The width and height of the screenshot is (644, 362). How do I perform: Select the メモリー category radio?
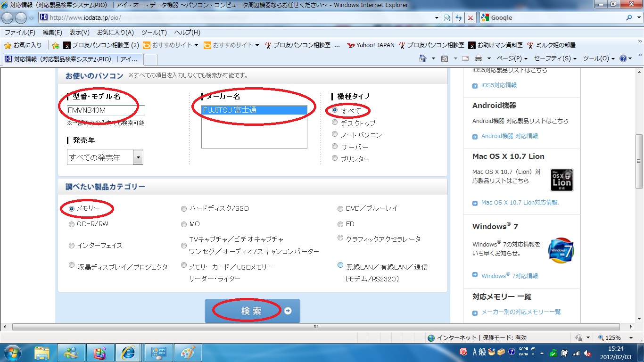pos(72,208)
